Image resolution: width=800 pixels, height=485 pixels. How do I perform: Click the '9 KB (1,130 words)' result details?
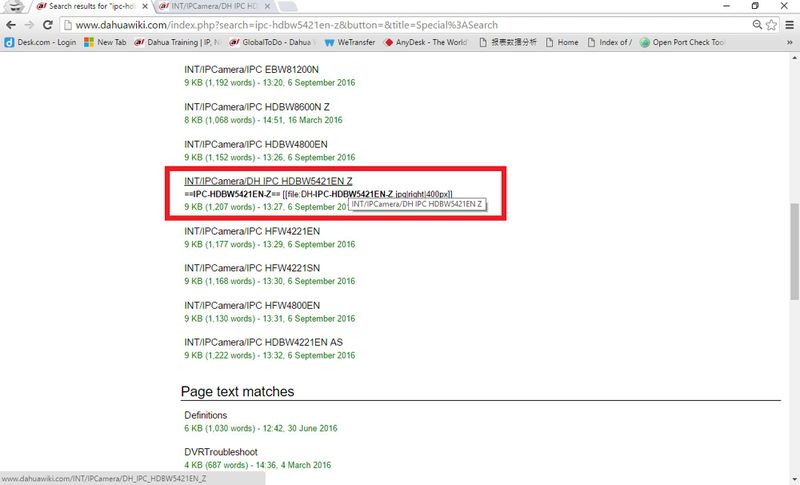pos(269,319)
